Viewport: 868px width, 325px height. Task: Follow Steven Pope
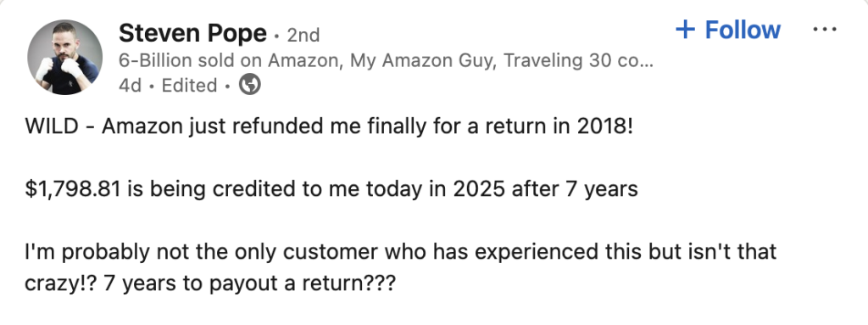(x=728, y=30)
